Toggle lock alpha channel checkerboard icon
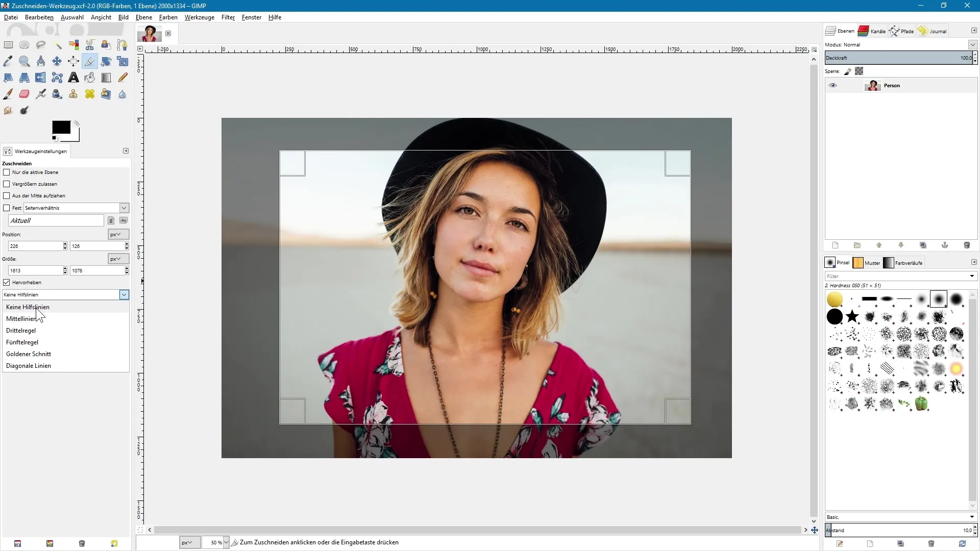This screenshot has height=551, width=980. (x=860, y=71)
